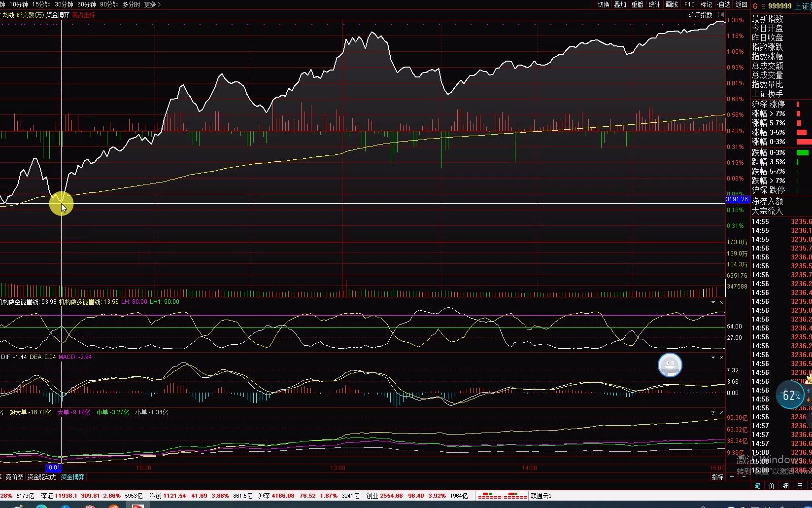The height and width of the screenshot is (508, 812).
Task: Click the 跌幅 0-3% distribution row
Action: tap(781, 152)
